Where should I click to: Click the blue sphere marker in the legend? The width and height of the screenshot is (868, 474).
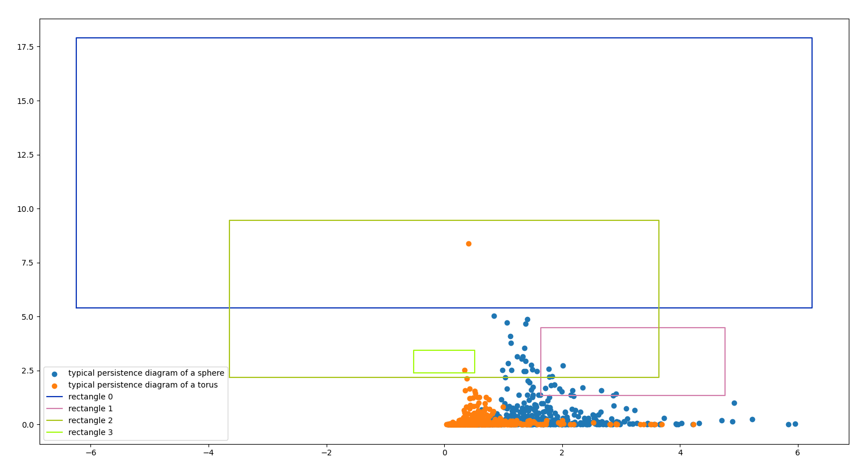click(x=54, y=374)
